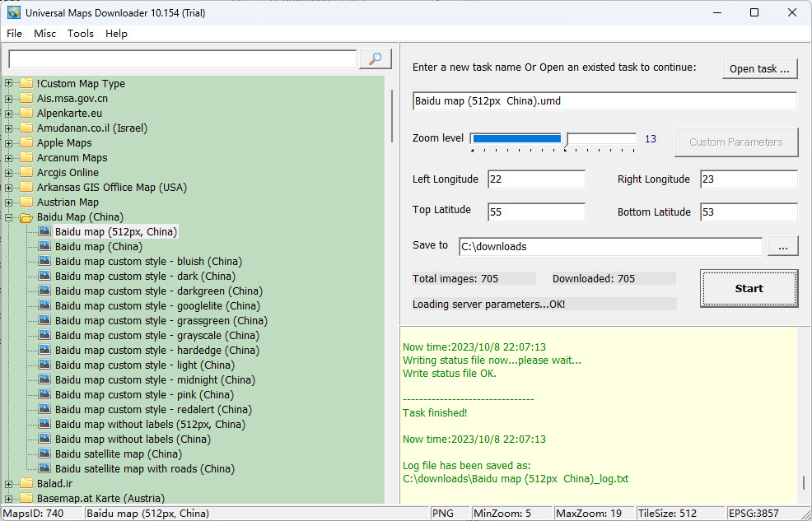812x521 pixels.
Task: Click the task name input field
Action: pos(604,101)
